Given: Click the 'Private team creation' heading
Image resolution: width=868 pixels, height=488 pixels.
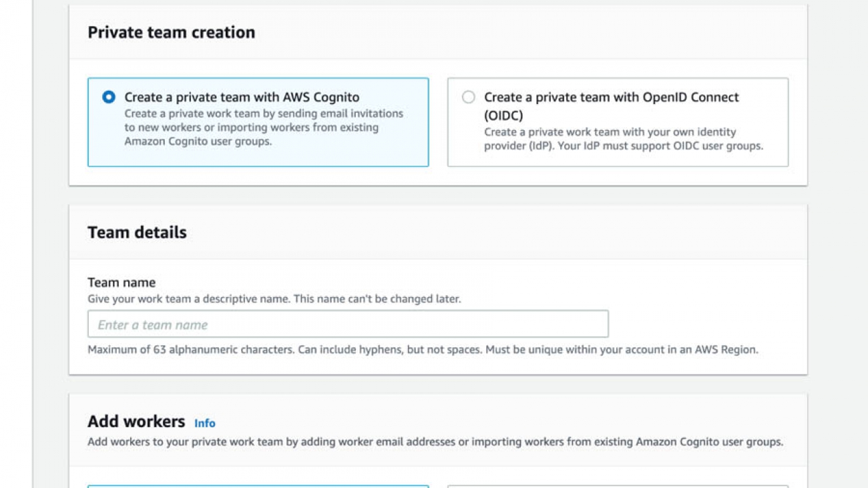Looking at the screenshot, I should [172, 32].
